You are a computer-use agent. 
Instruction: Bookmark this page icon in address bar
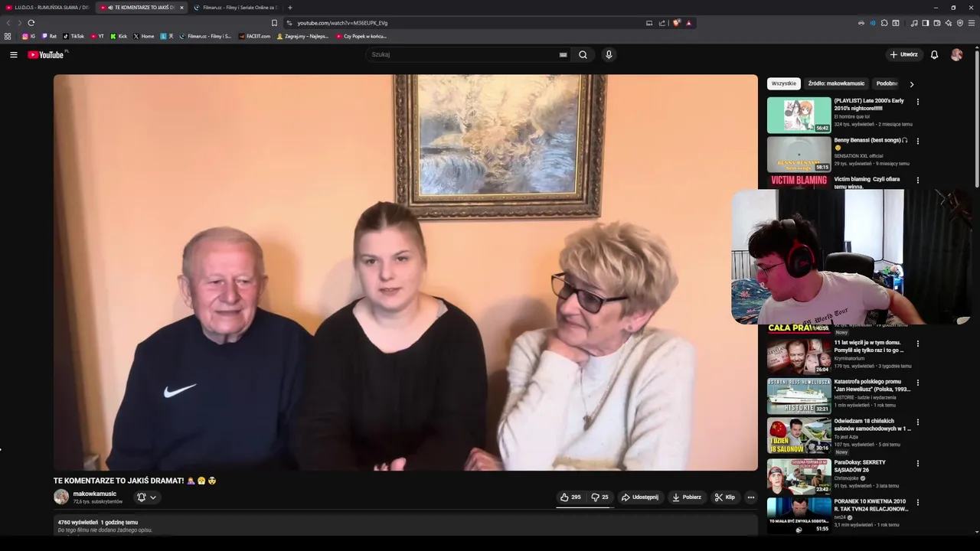point(274,23)
